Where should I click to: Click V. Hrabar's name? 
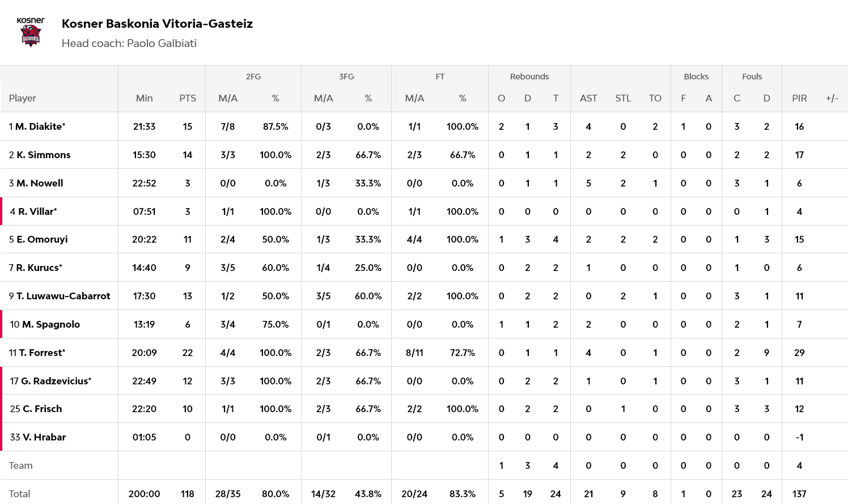pos(44,437)
